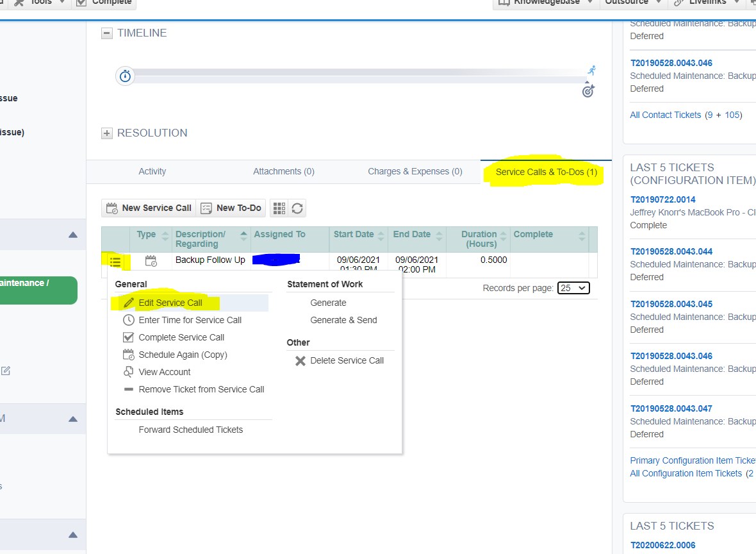Click the calendar type icon in Backup row
The image size is (756, 554).
tap(151, 260)
